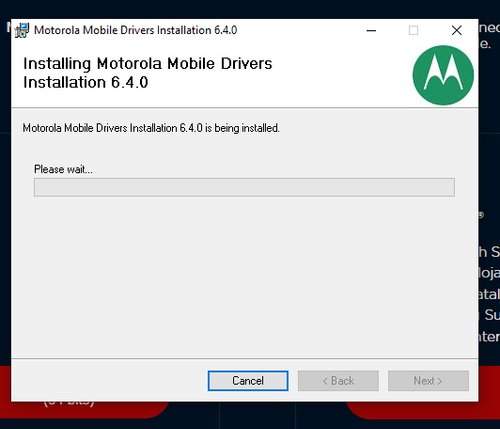Click the window title 'Motorola Mobile Drivers Installation 6.4.0'

click(x=135, y=30)
